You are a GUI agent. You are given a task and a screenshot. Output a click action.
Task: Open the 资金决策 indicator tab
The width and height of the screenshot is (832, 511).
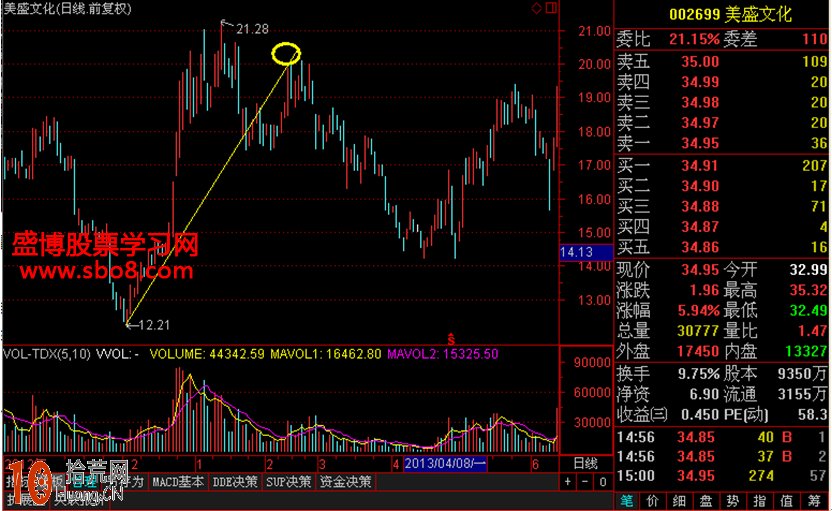pyautogui.click(x=346, y=482)
